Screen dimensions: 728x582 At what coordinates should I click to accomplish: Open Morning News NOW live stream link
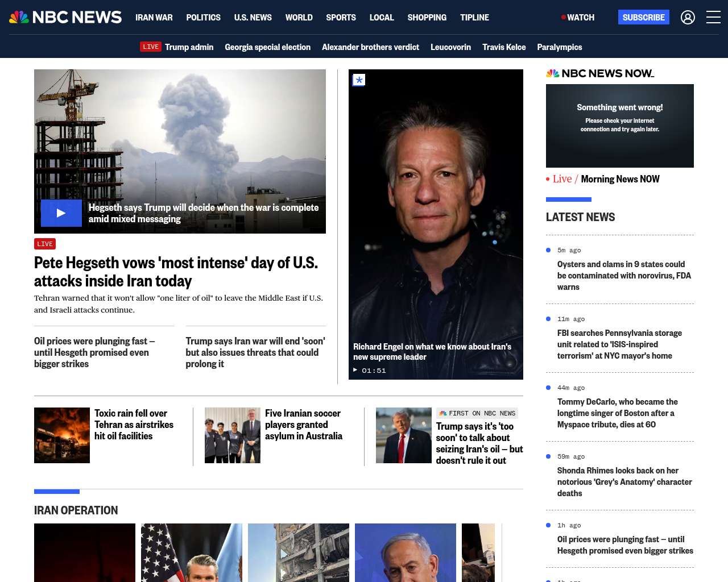[619, 179]
